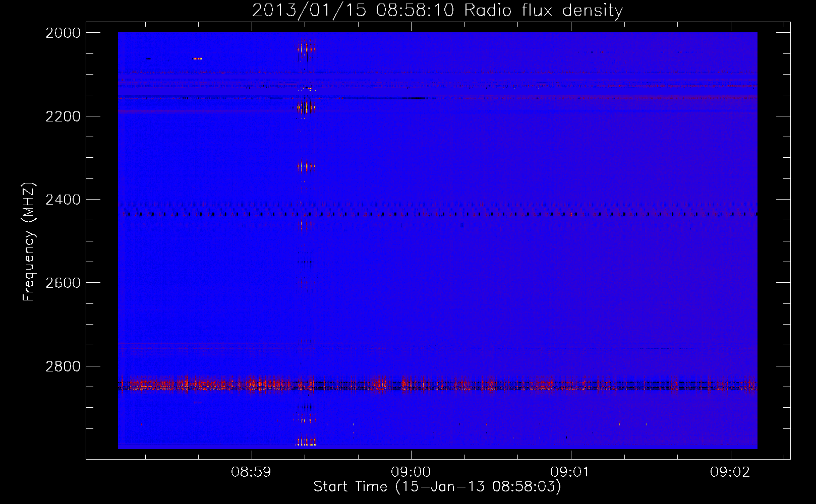Select the 2800 frequency tick label

(63, 366)
